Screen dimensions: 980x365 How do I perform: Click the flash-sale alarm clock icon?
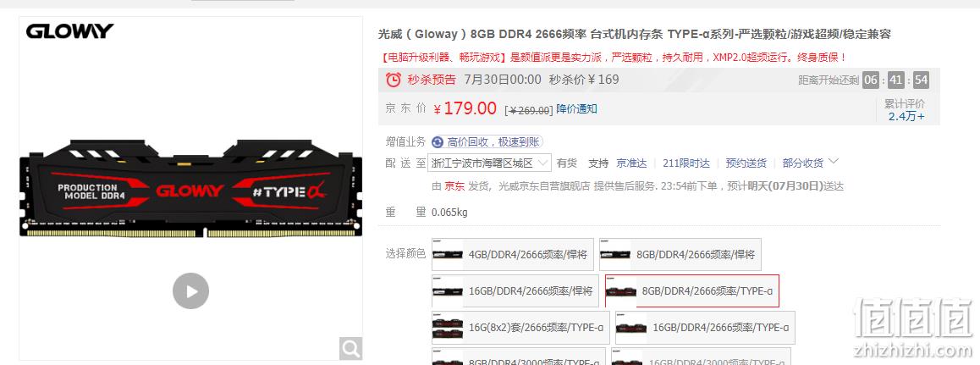pyautogui.click(x=394, y=80)
